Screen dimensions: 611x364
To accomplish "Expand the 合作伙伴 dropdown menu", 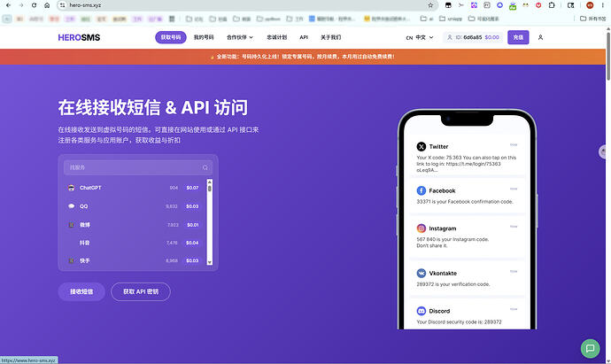I will [240, 37].
